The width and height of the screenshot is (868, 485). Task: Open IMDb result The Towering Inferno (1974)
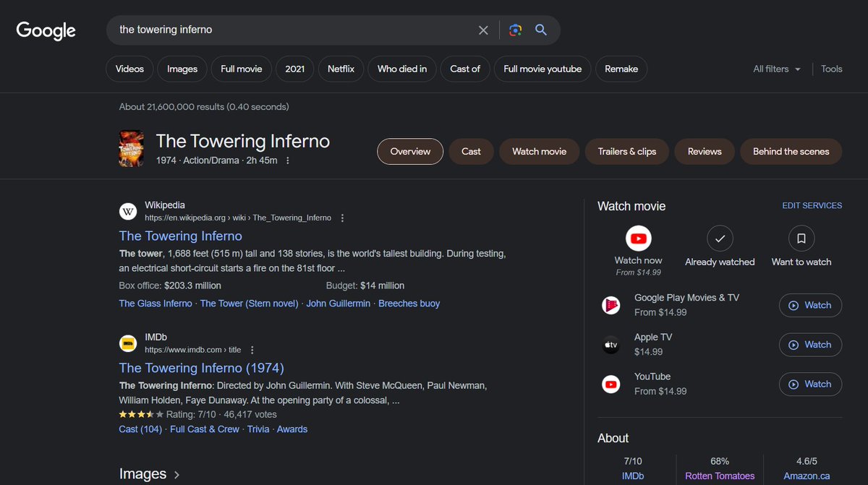point(201,368)
